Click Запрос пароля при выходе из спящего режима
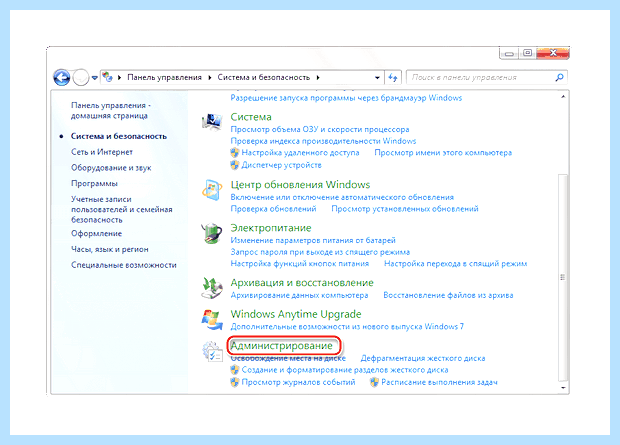620x445 pixels. [x=320, y=252]
